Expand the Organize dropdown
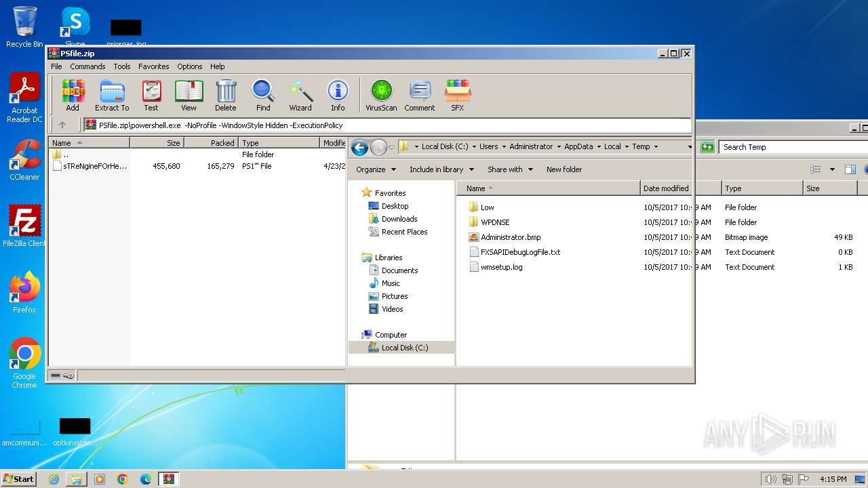 (376, 169)
